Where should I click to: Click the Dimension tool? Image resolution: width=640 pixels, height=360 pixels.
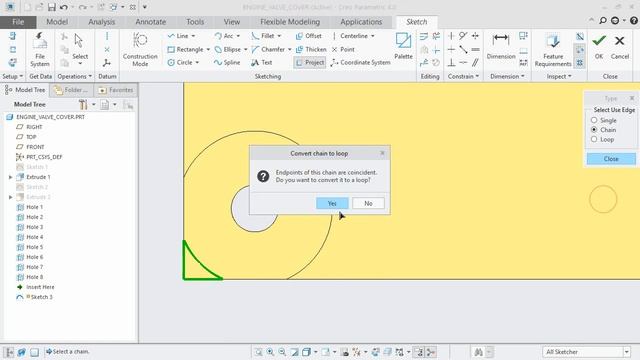501,46
